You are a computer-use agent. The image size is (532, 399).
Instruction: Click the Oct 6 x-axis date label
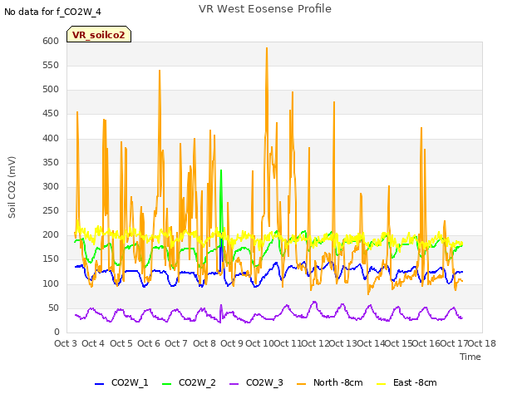click(x=149, y=343)
